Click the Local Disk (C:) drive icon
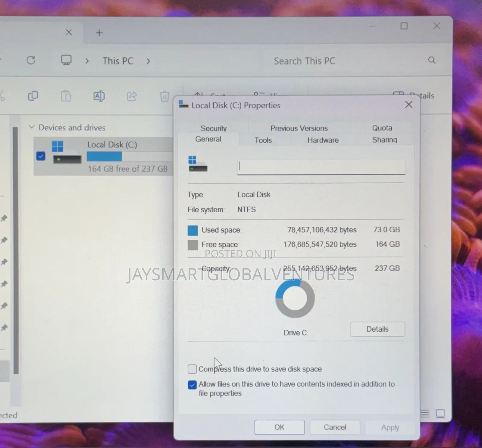This screenshot has width=482, height=448. coord(67,153)
